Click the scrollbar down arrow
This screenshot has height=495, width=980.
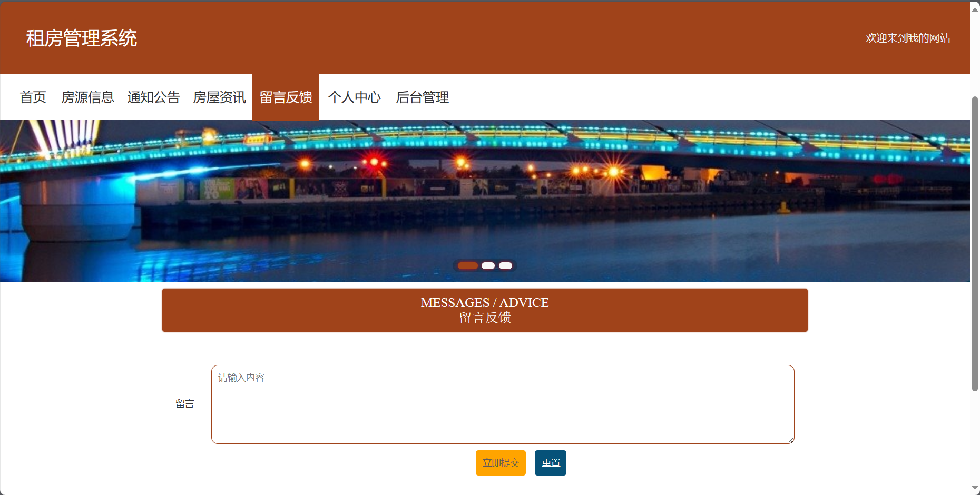[975, 488]
